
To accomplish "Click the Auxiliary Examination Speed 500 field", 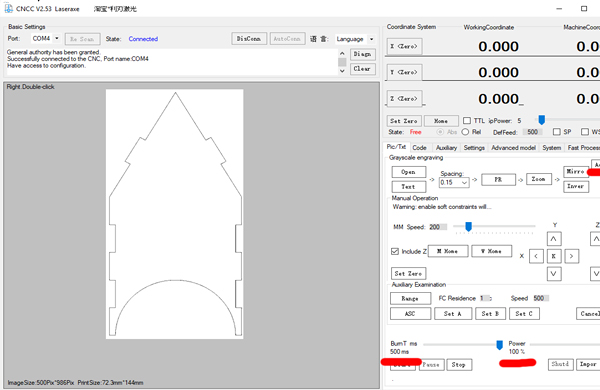I will point(541,298).
